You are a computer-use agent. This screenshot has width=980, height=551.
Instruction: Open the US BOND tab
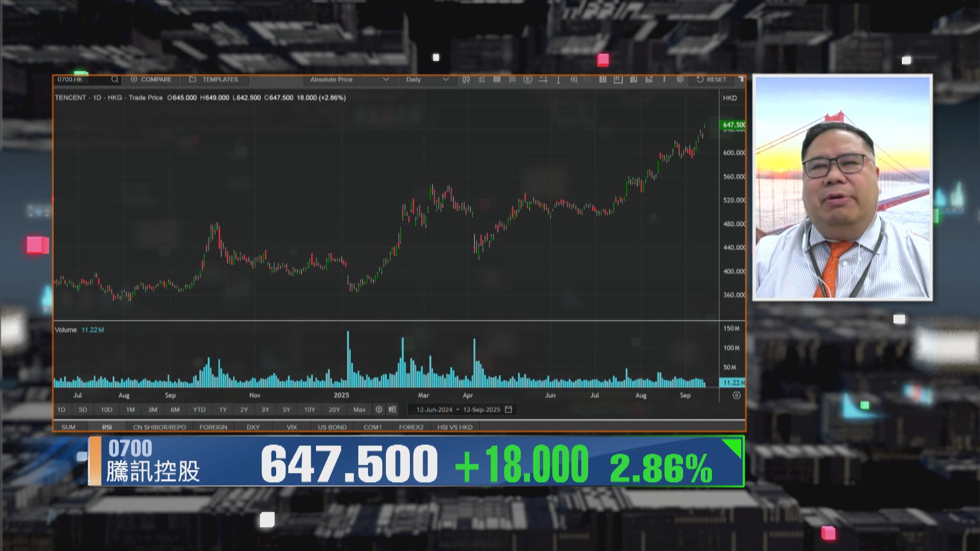pyautogui.click(x=332, y=427)
